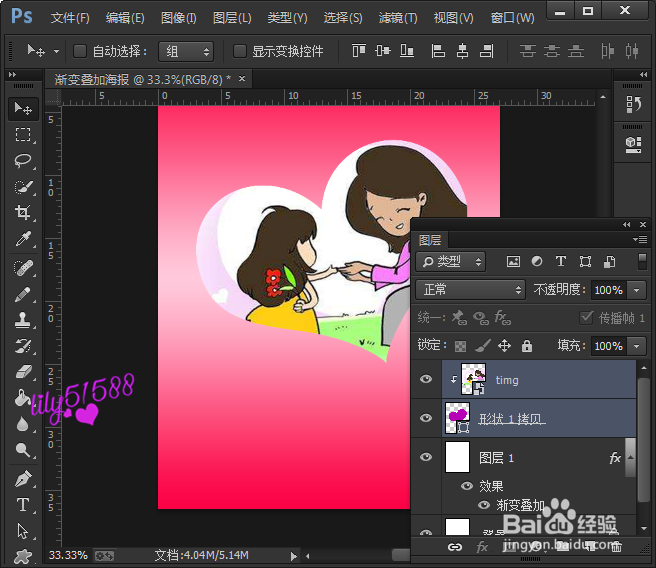Open the 图像(I) menu
This screenshot has height=568, width=656.
179,18
